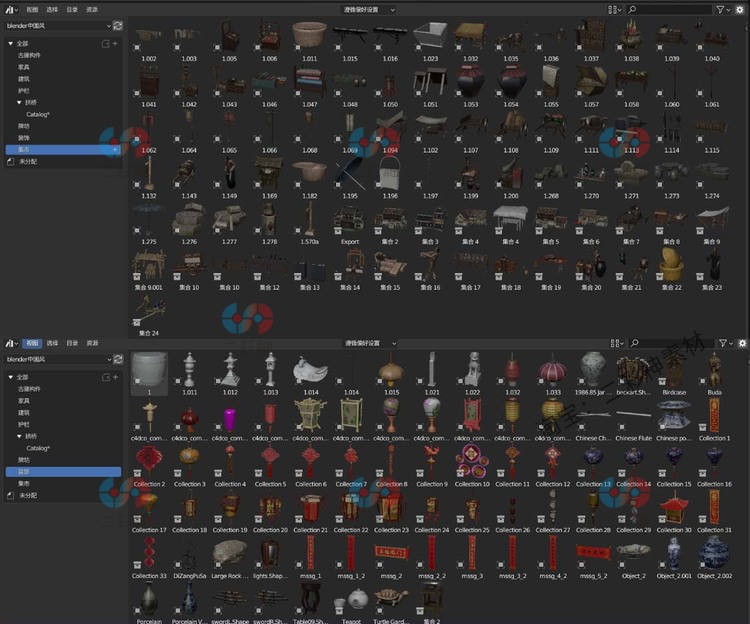Collapse 拱桥 catalog in upper browser

tap(19, 102)
